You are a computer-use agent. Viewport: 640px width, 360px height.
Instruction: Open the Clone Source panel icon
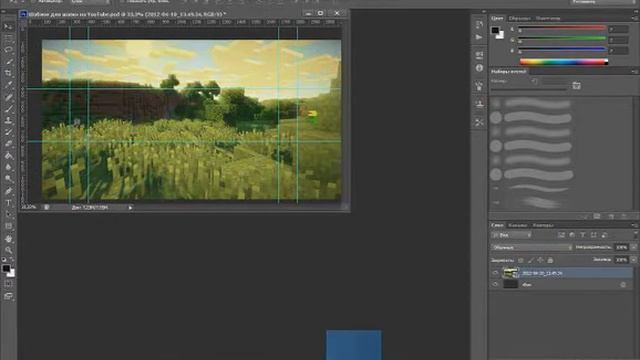(x=479, y=104)
